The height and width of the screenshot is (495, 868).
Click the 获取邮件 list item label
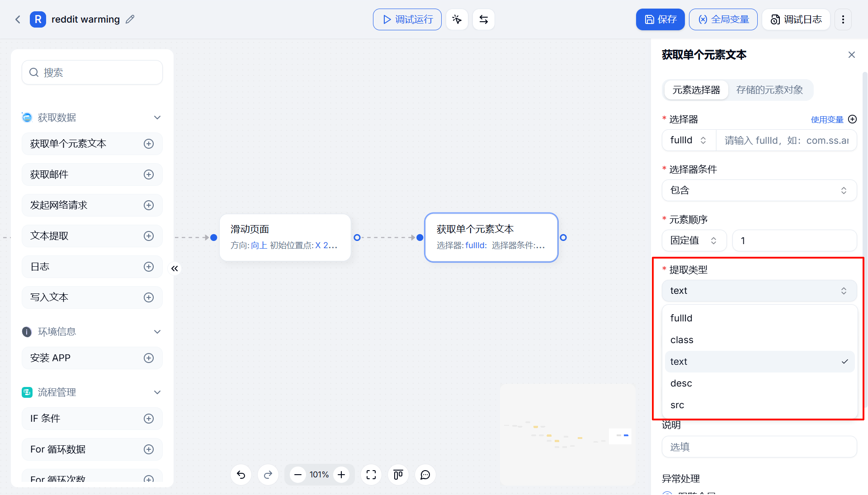49,174
